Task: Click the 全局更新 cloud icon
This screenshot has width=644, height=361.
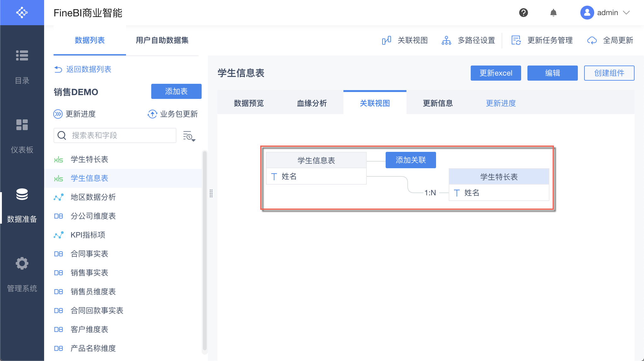Action: pos(592,40)
